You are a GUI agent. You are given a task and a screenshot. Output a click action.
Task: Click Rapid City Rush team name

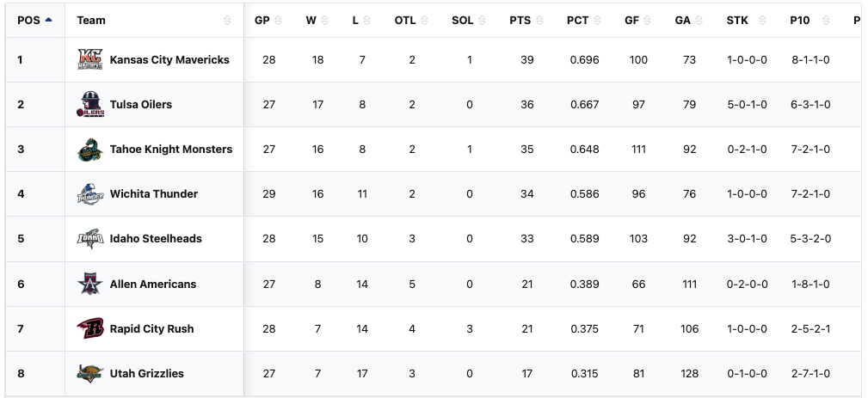click(x=151, y=328)
